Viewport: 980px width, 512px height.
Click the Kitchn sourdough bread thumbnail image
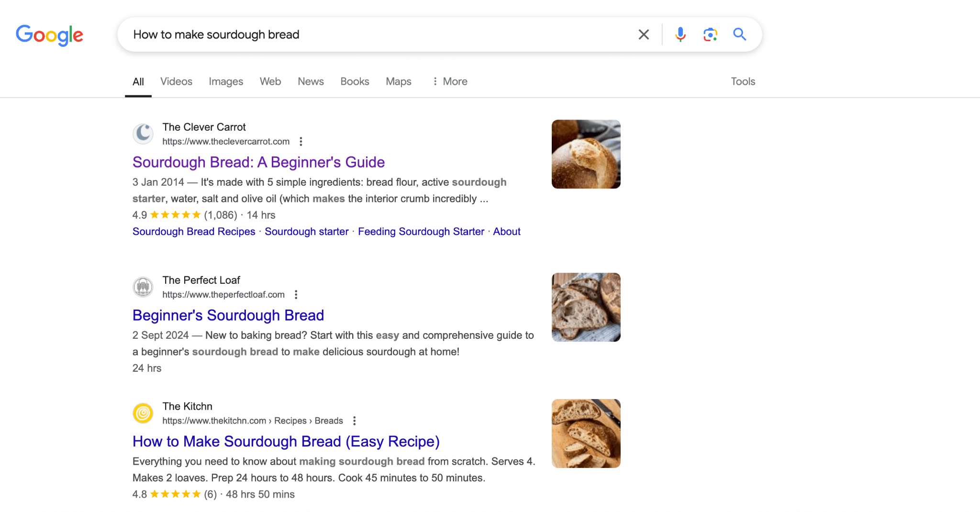tap(586, 433)
